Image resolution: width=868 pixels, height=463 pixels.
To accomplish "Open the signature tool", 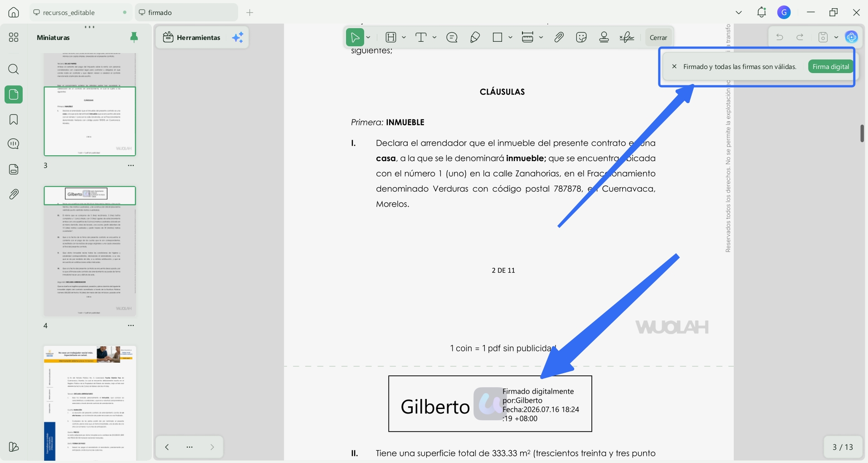I will 627,37.
